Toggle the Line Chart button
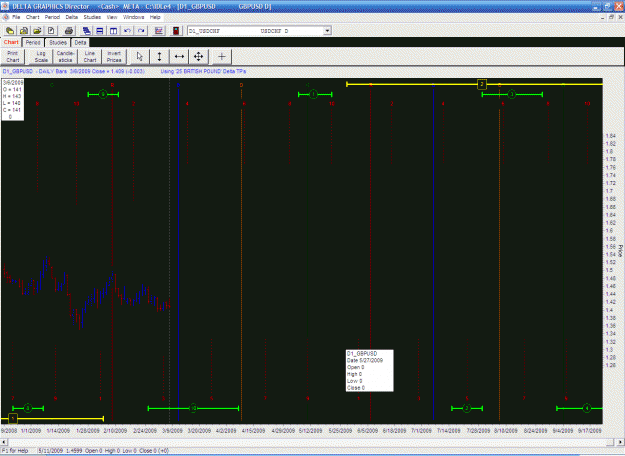This screenshot has width=625, height=456. point(90,57)
